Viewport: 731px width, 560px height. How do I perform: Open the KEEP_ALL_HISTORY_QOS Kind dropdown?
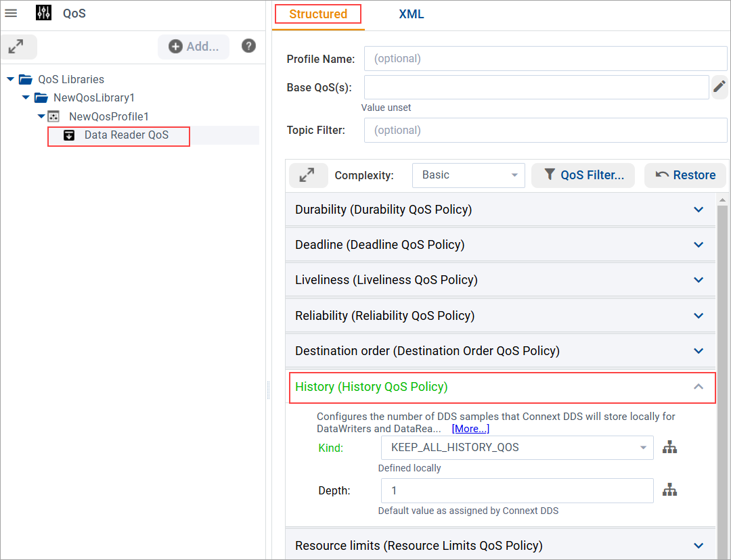pyautogui.click(x=516, y=448)
